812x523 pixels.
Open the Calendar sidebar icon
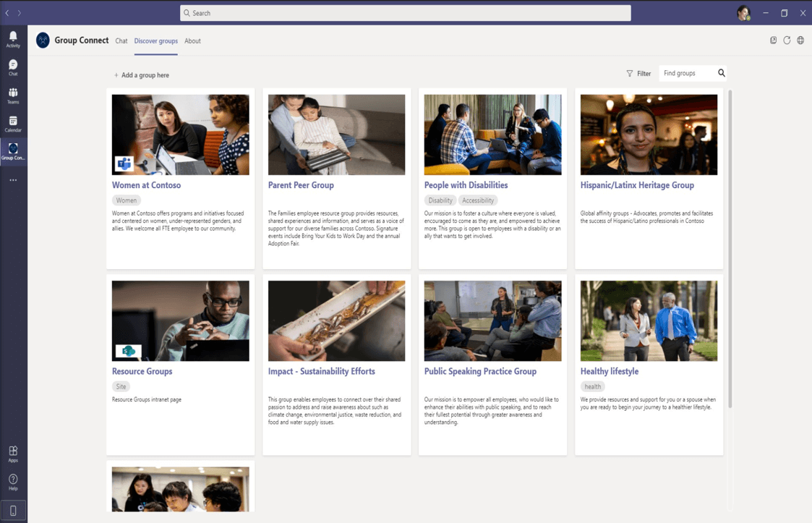tap(13, 124)
